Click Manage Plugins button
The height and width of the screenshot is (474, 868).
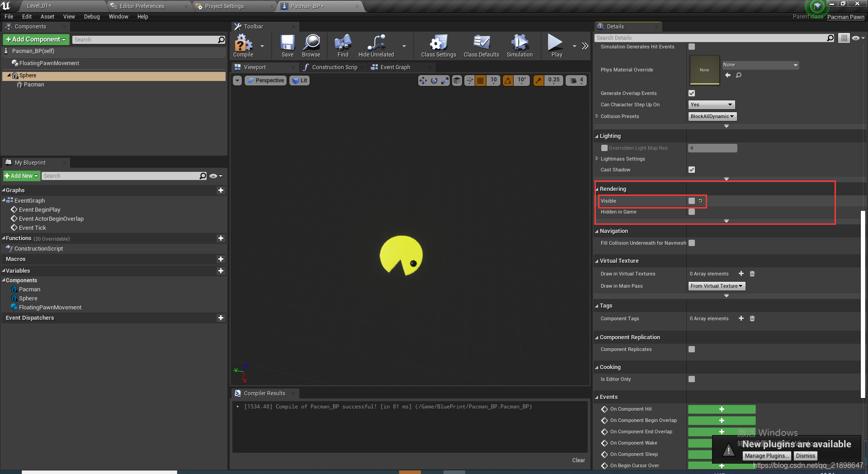tap(767, 456)
